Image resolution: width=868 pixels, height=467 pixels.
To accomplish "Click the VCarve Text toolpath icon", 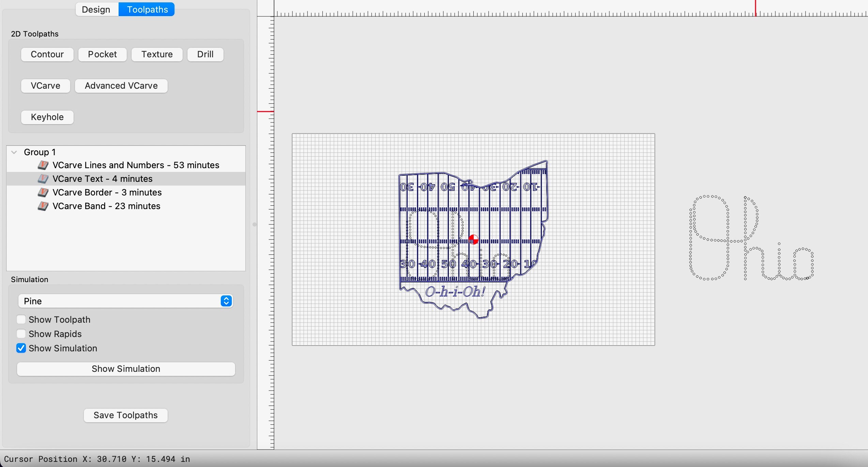I will pos(43,178).
